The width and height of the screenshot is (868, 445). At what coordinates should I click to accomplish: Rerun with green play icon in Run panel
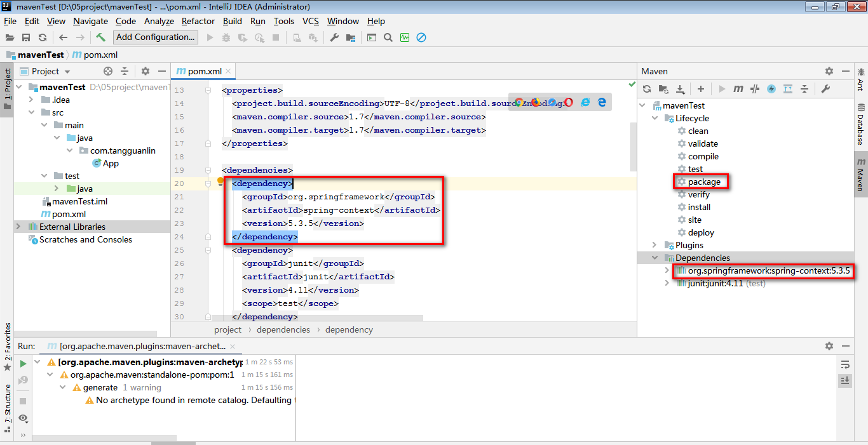click(x=24, y=364)
